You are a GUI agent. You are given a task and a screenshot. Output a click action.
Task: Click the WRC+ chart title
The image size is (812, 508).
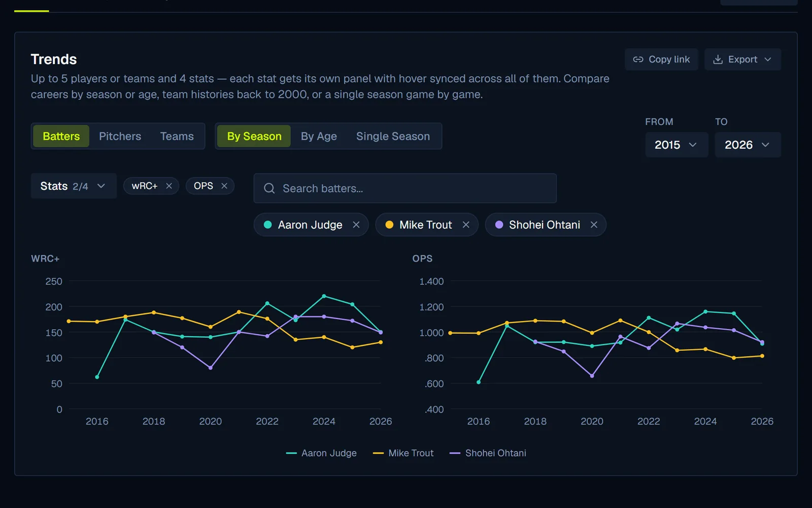[x=45, y=259]
